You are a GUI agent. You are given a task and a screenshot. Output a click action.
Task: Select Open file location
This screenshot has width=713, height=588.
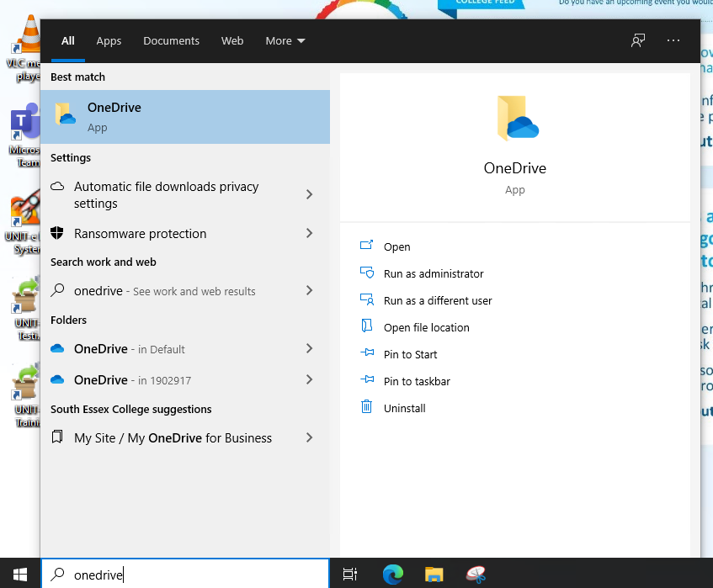coord(426,327)
